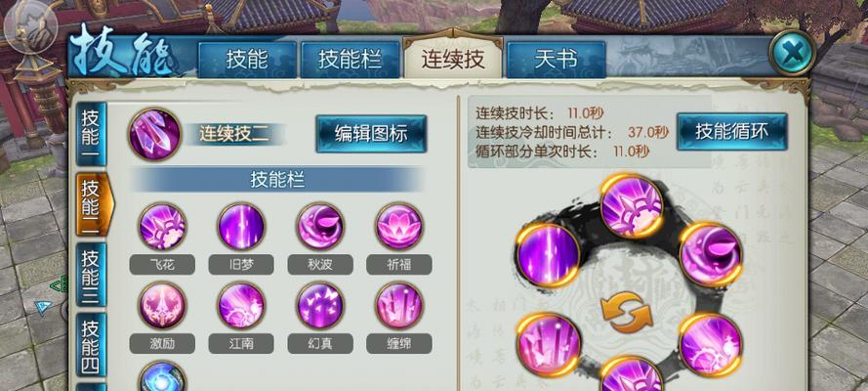Click the 江南 skill icon
This screenshot has width=868, height=391.
pyautogui.click(x=241, y=306)
